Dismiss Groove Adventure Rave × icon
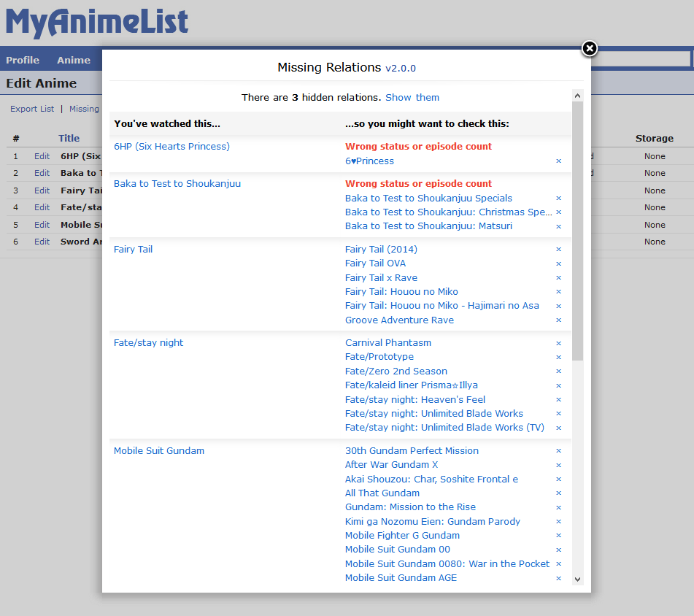The image size is (694, 616). coord(559,320)
